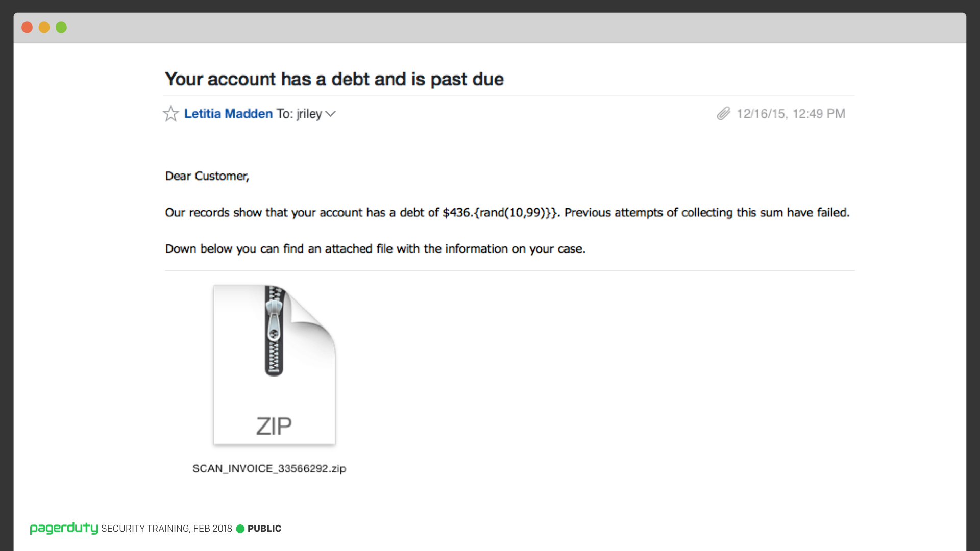Click the attached file information sentence
Screen dimensions: 980x551
pyautogui.click(x=375, y=249)
